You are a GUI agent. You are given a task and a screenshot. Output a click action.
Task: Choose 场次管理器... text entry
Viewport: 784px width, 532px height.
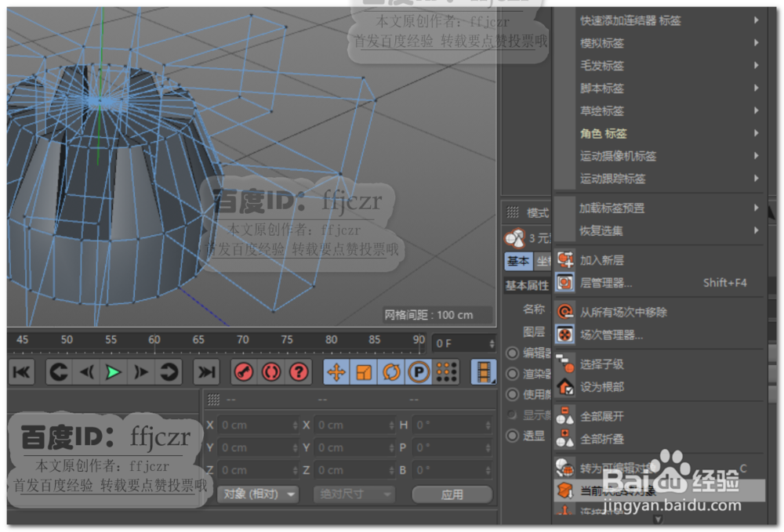(x=612, y=335)
